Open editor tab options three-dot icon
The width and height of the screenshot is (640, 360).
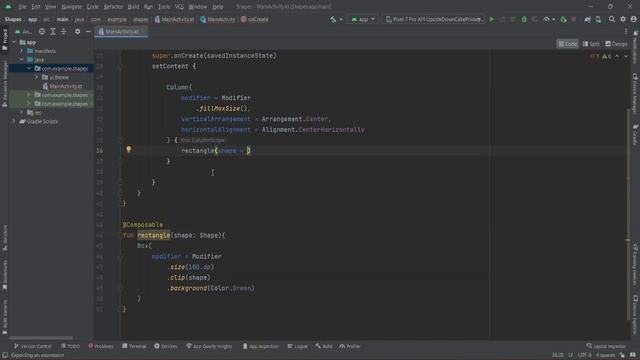[x=626, y=31]
